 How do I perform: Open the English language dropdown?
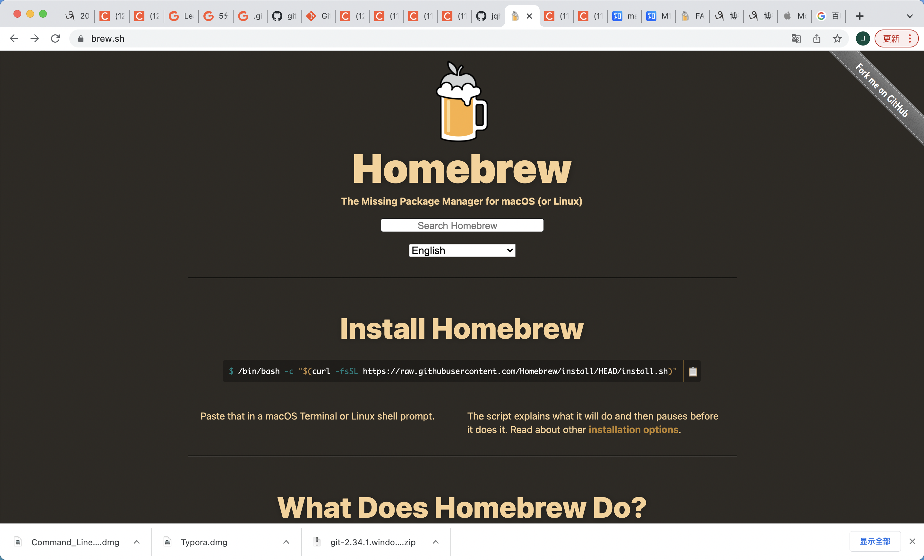[462, 250]
